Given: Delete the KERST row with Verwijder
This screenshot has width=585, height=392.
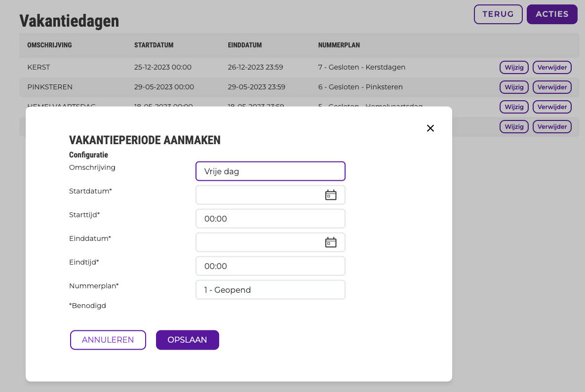Looking at the screenshot, I should click(552, 68).
